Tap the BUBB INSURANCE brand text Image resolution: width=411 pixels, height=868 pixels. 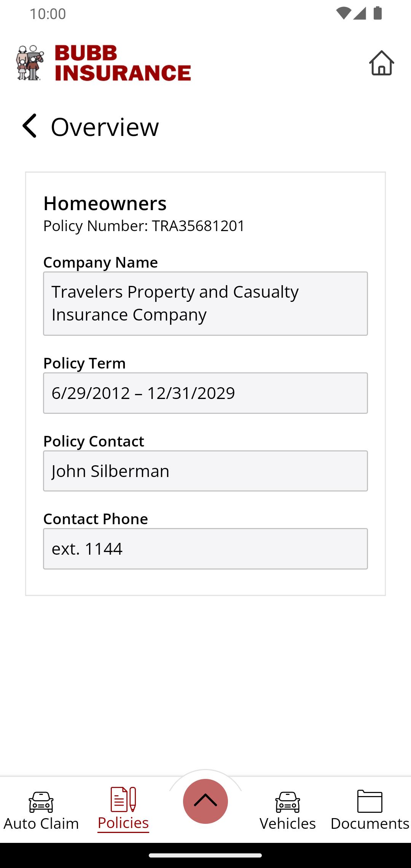coord(123,63)
